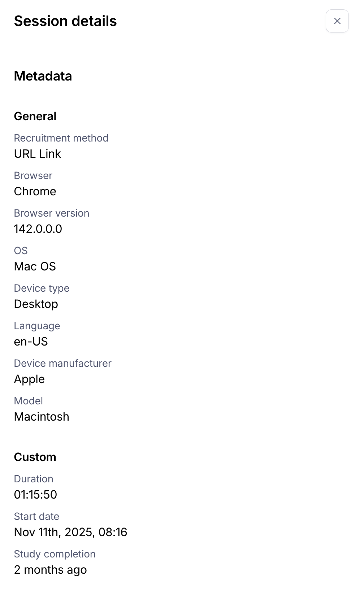This screenshot has width=364, height=595.
Task: Select the duration value 01:15:50
Action: click(x=35, y=495)
